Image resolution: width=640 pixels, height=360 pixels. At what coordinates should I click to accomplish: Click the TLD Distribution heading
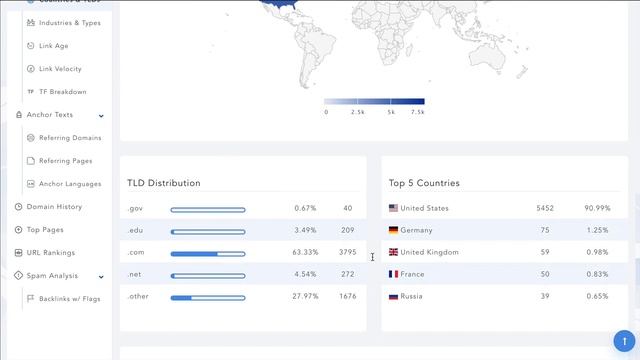click(164, 183)
